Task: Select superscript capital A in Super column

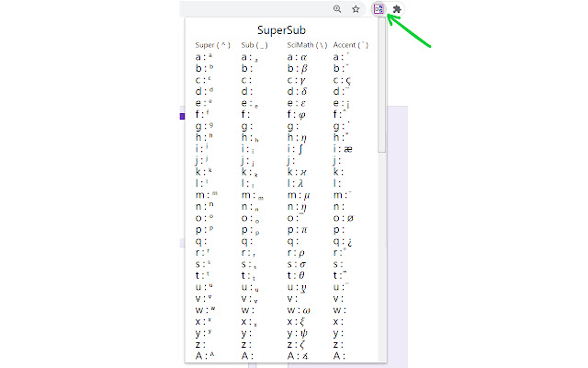Action: [212, 354]
